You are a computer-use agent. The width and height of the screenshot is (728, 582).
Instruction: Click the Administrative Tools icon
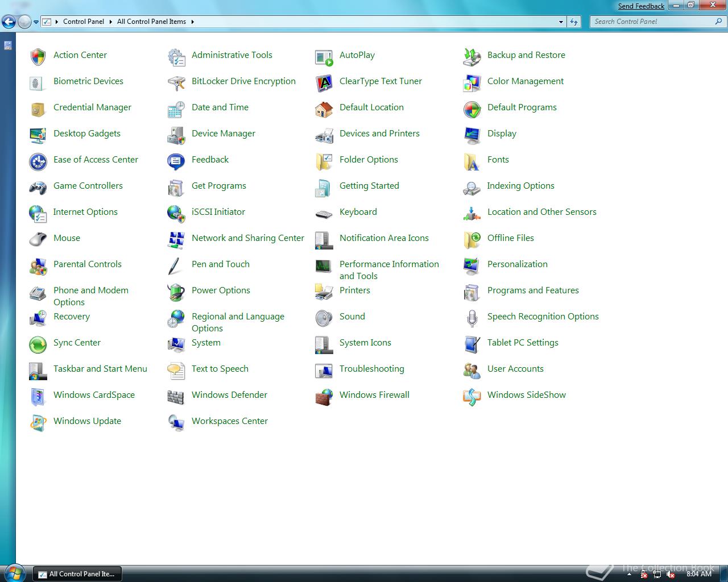coord(176,57)
